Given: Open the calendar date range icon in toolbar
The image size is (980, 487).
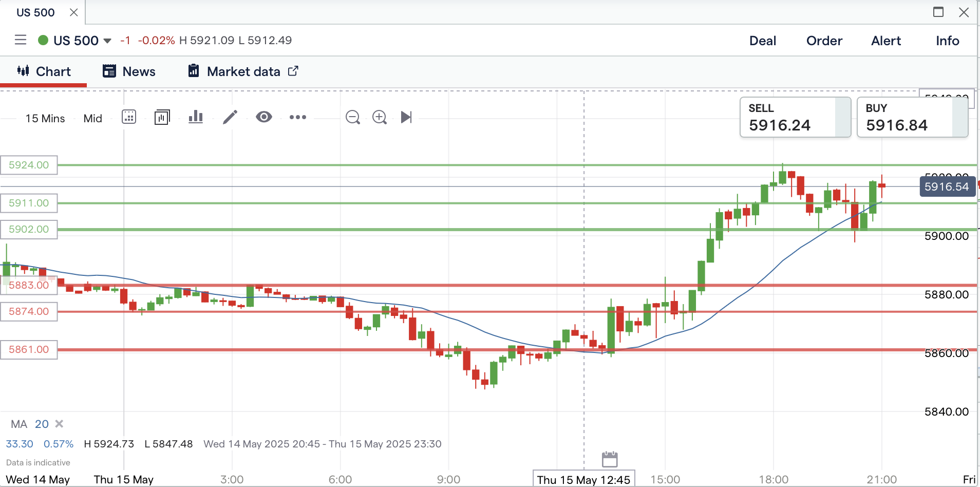Looking at the screenshot, I should (x=129, y=118).
